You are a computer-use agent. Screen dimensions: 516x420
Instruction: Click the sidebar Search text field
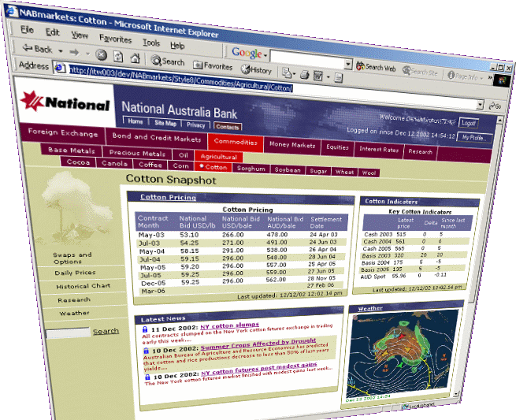69,333
